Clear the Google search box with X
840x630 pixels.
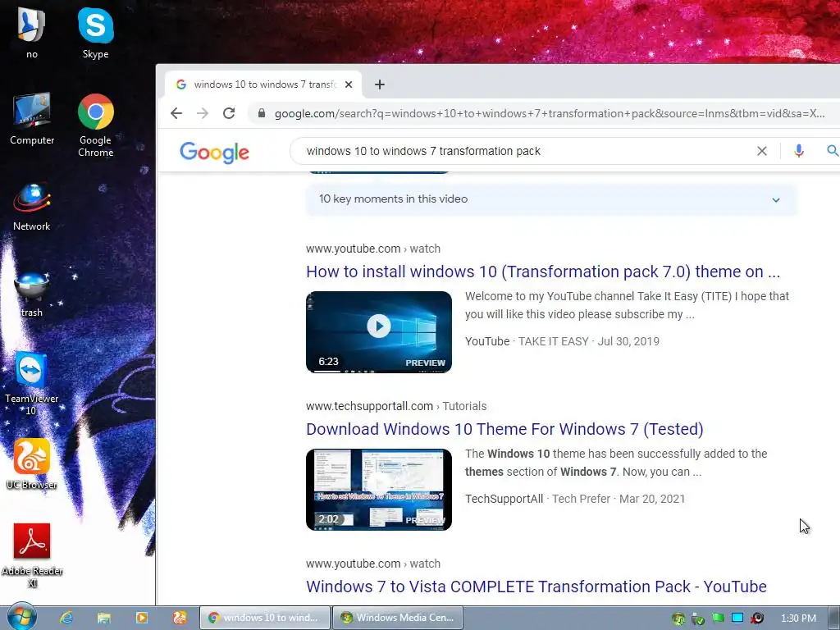tap(762, 151)
